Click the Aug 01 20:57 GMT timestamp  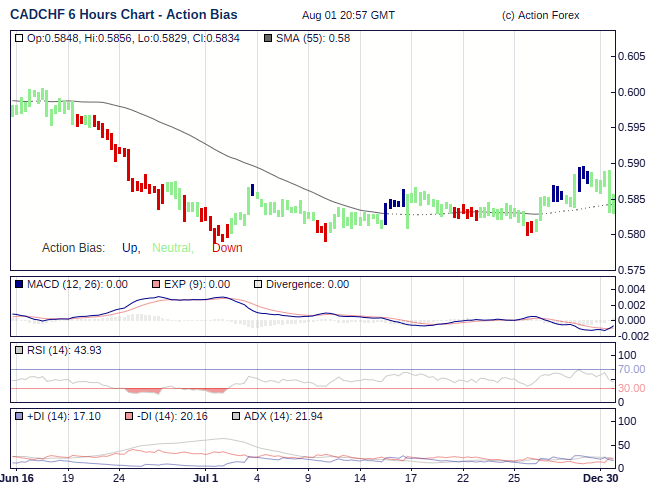point(347,16)
